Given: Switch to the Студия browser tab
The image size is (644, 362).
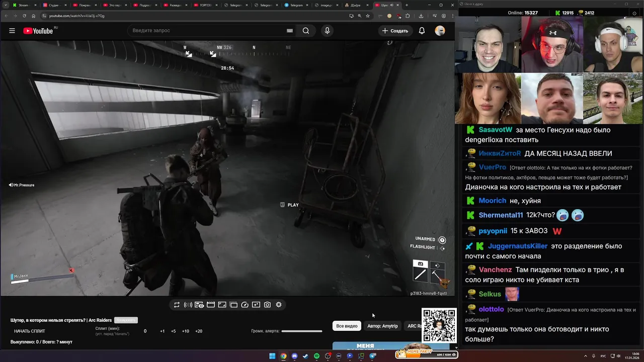Looking at the screenshot, I should [54, 5].
